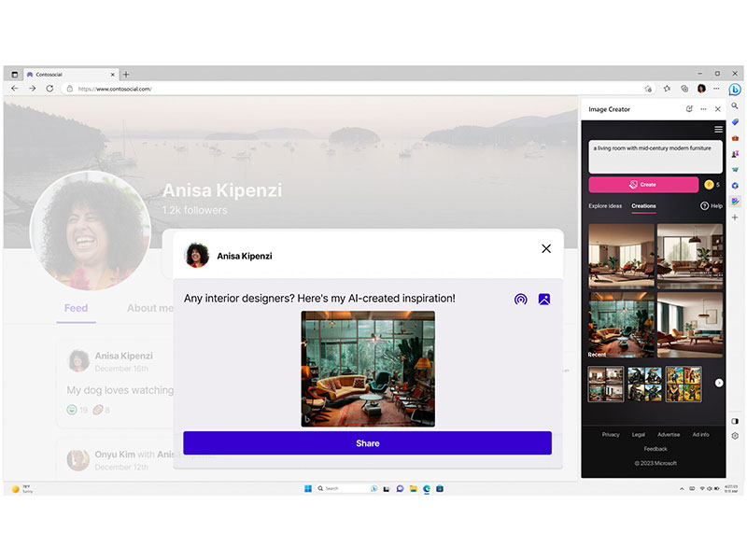Check the boosts coin counter

[712, 185]
